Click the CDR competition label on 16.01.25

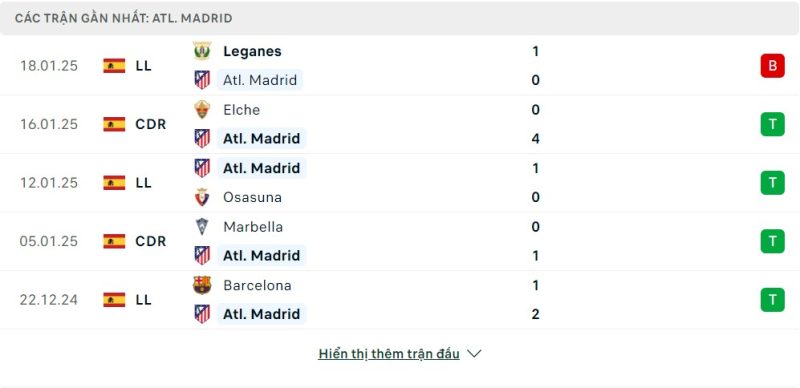click(x=151, y=124)
